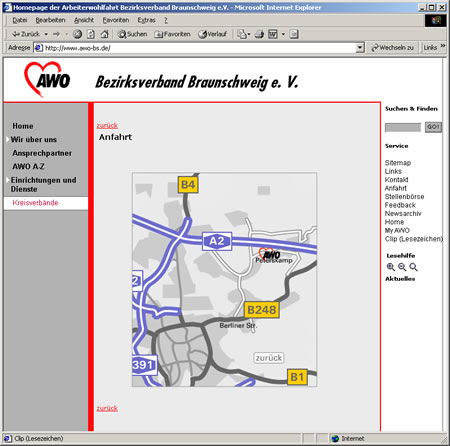The image size is (450, 446).
Task: Click the Refresh page icon
Action: pos(91,34)
